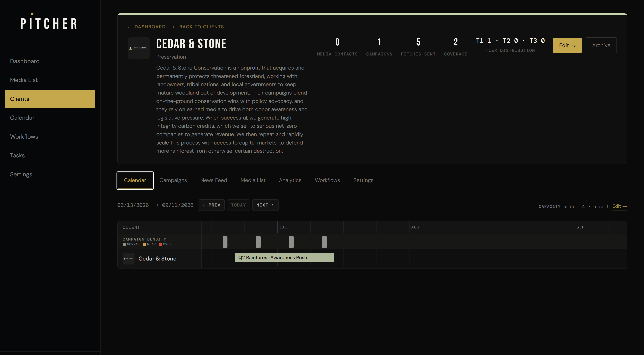
Task: Advance the calendar with Next
Action: point(265,205)
